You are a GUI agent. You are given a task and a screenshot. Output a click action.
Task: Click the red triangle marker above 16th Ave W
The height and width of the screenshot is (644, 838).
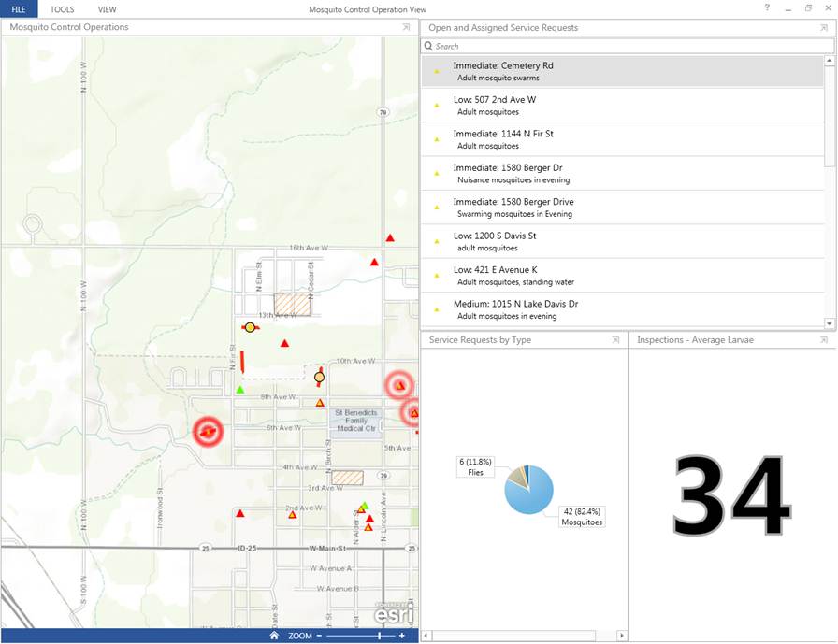point(390,237)
